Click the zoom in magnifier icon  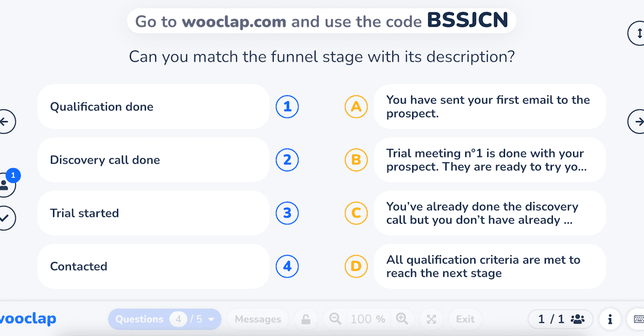402,319
